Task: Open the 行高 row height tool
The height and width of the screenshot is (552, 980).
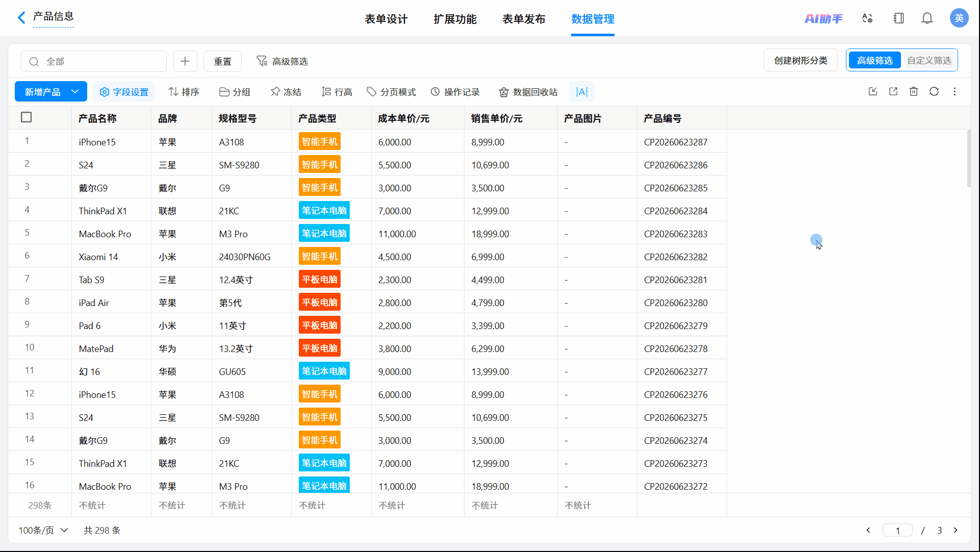Action: pos(337,92)
